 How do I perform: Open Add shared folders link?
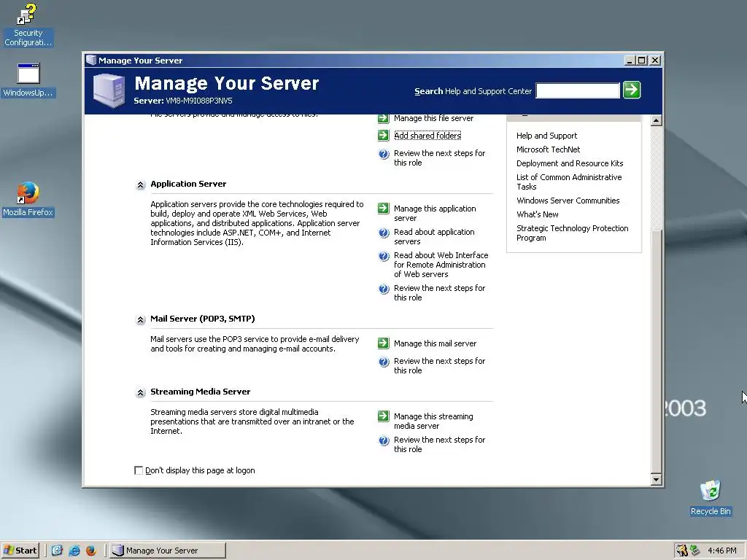427,136
